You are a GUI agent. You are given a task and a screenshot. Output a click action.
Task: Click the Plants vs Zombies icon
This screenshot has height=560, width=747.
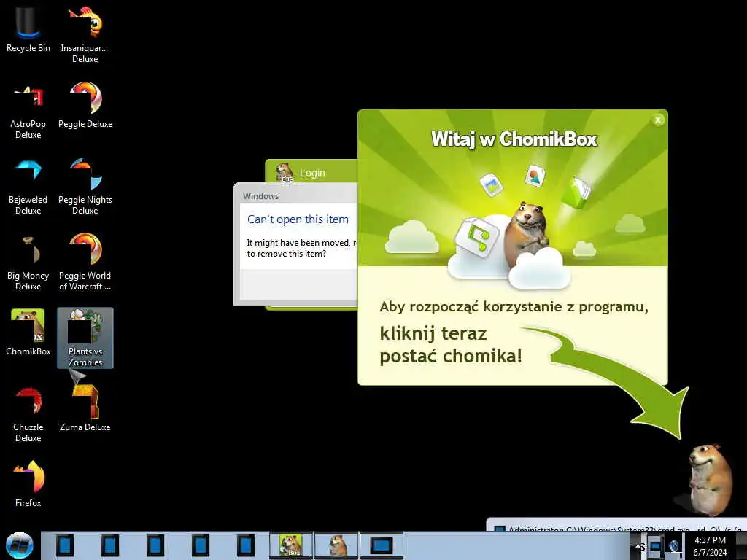point(85,338)
